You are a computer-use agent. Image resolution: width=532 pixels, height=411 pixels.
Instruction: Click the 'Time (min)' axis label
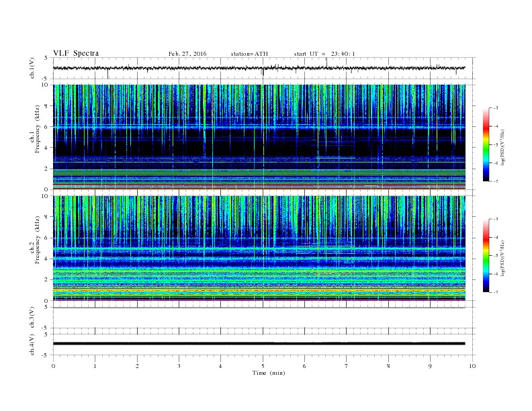click(x=269, y=373)
